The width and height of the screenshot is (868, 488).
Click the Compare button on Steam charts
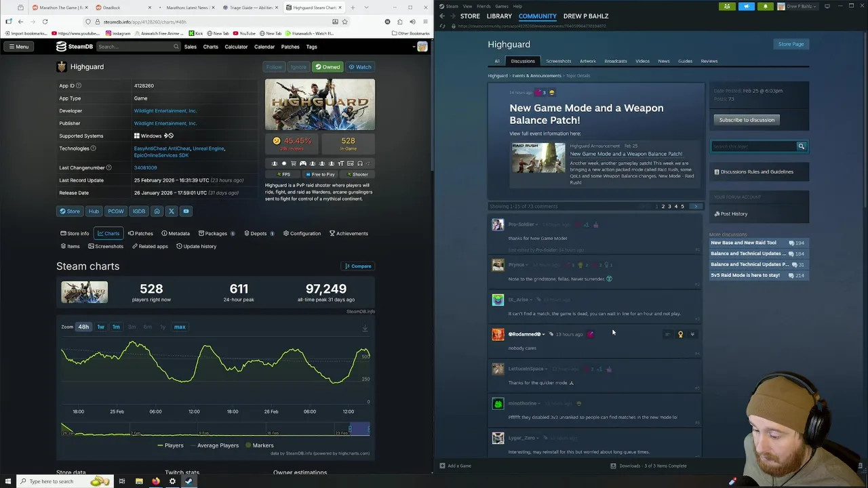pyautogui.click(x=358, y=266)
